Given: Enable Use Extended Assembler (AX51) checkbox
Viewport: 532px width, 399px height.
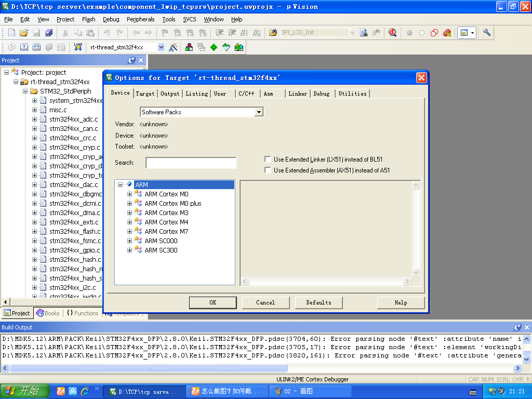Looking at the screenshot, I should (268, 170).
